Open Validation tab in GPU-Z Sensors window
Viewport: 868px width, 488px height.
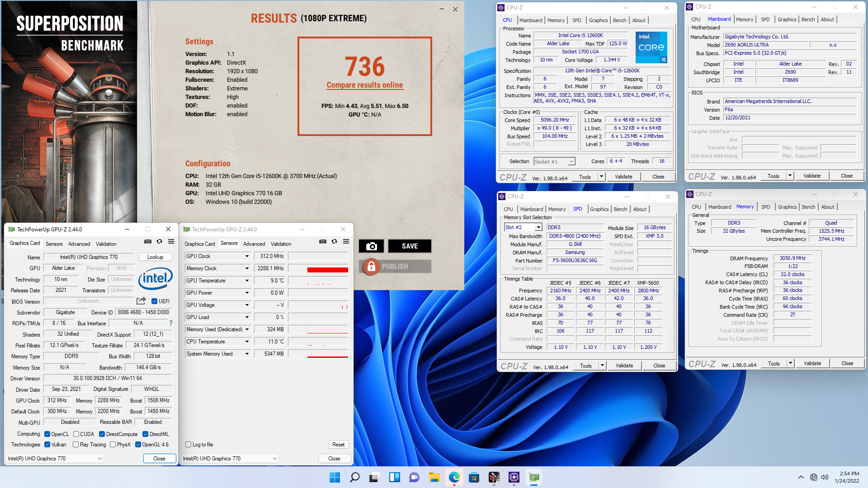pyautogui.click(x=281, y=244)
